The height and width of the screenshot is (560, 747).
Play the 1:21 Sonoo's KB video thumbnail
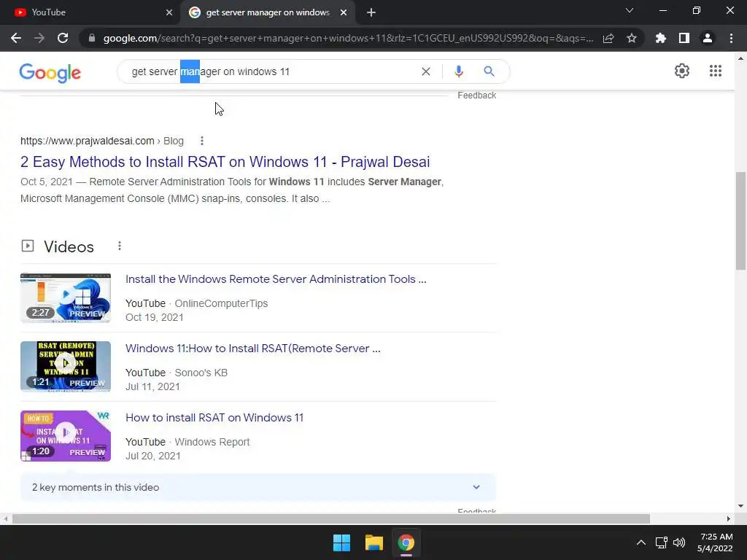(66, 367)
